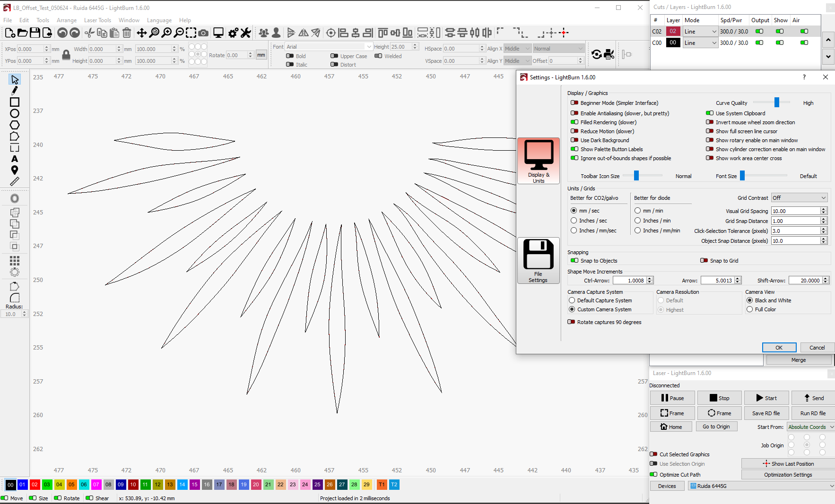Open Device Settings wrench icon

[245, 33]
